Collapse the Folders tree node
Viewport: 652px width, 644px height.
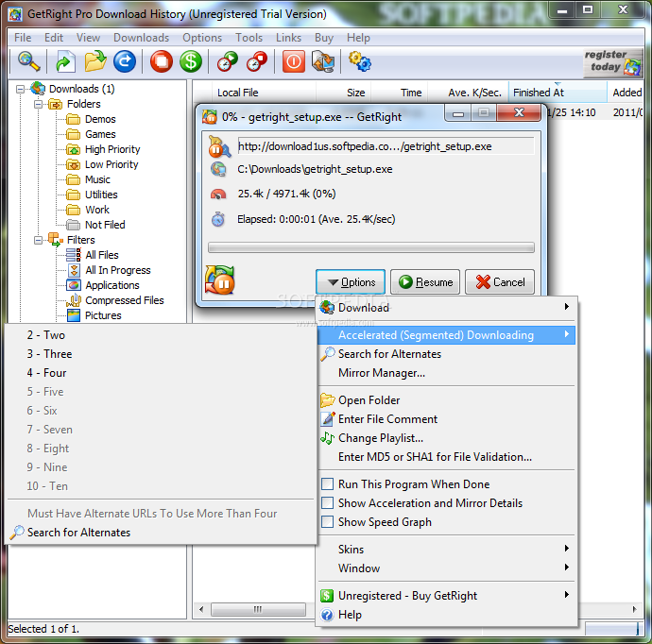(38, 104)
